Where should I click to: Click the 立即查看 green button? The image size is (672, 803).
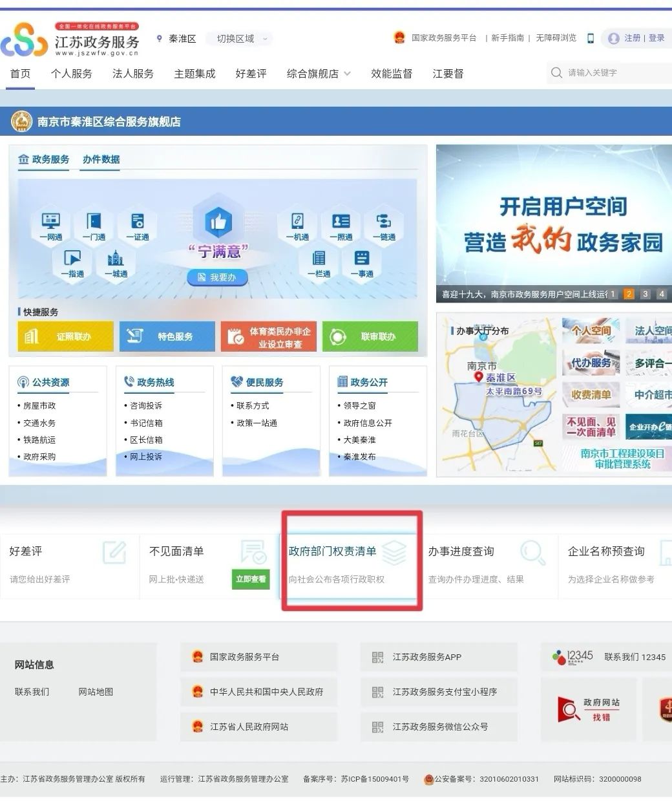(250, 579)
